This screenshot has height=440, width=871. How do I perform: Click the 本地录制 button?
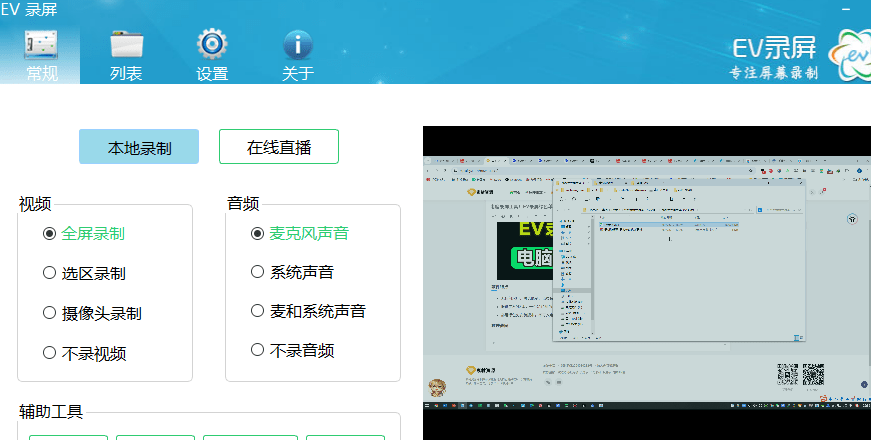click(139, 147)
